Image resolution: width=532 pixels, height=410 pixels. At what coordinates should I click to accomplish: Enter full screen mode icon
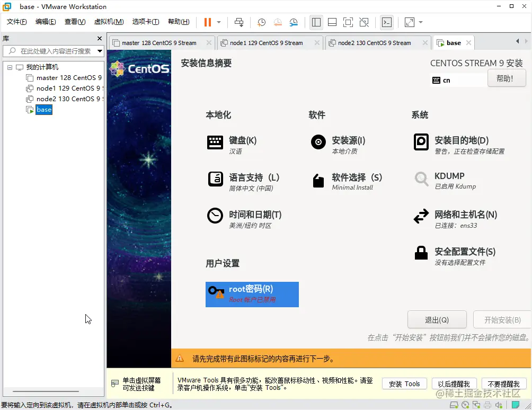(x=348, y=22)
